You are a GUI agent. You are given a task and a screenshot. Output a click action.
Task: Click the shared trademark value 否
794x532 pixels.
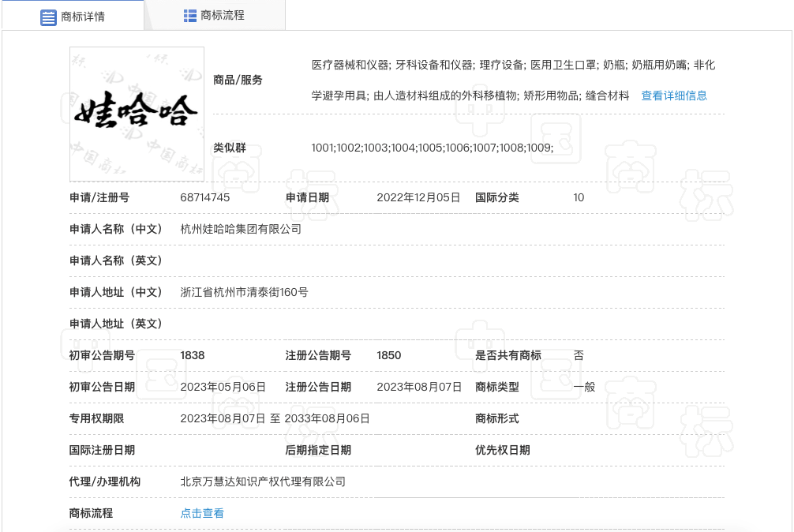579,355
